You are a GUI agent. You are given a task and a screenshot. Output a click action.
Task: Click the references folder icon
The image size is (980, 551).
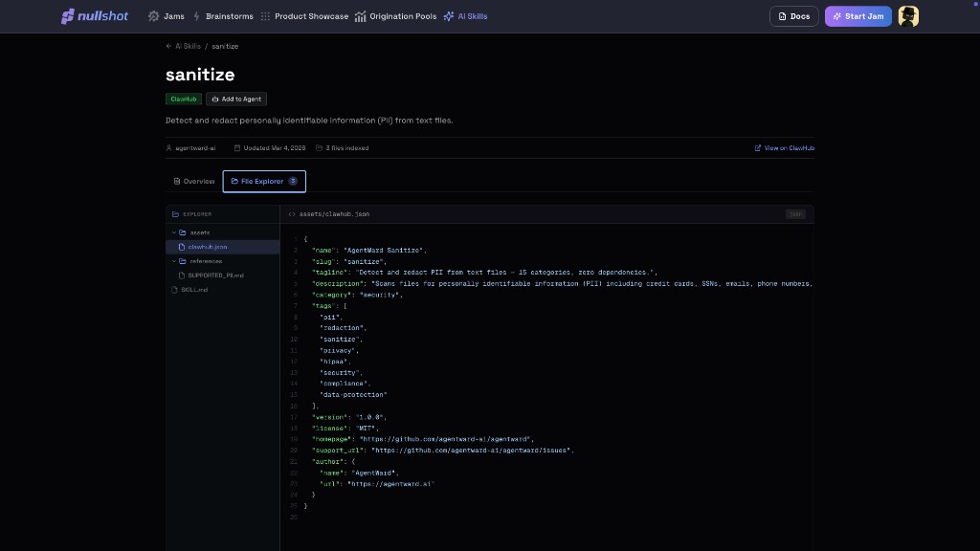click(183, 261)
